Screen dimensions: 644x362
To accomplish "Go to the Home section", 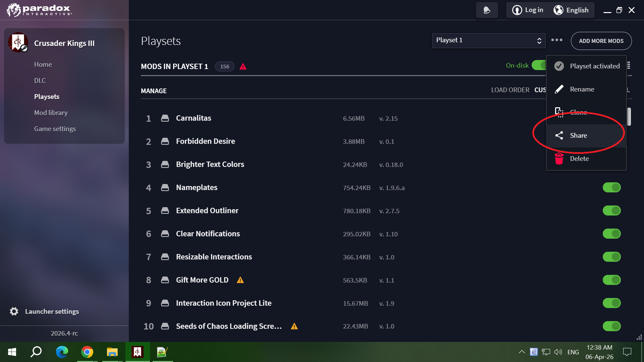I will coord(43,64).
